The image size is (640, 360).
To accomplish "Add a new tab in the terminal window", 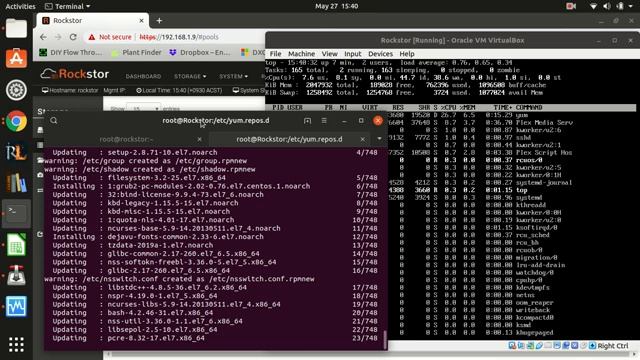I will click(x=307, y=121).
